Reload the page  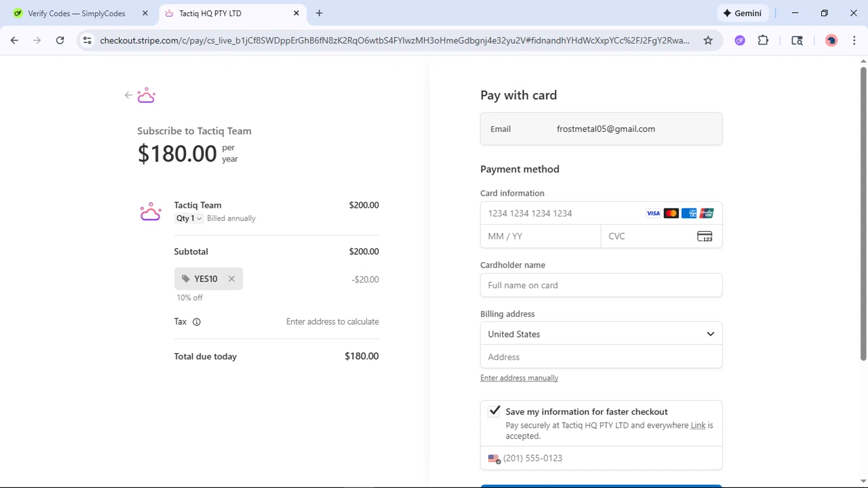click(x=60, y=41)
